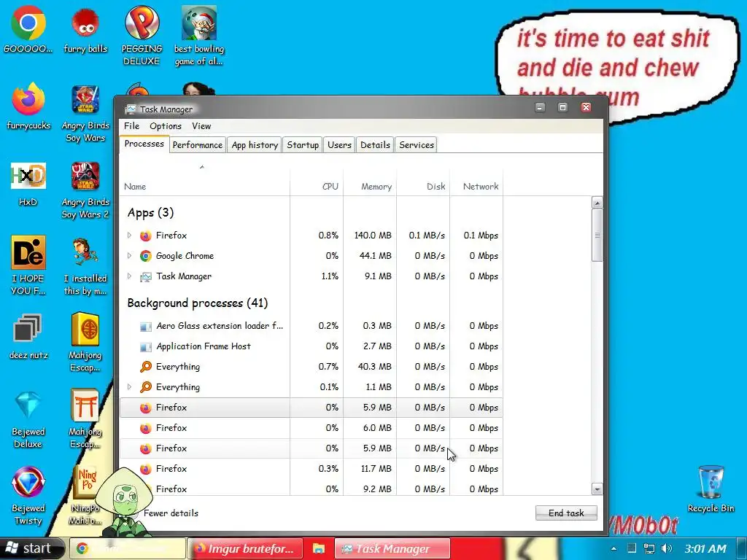The height and width of the screenshot is (560, 747).
Task: Show hidden system tray icons
Action: click(x=614, y=548)
